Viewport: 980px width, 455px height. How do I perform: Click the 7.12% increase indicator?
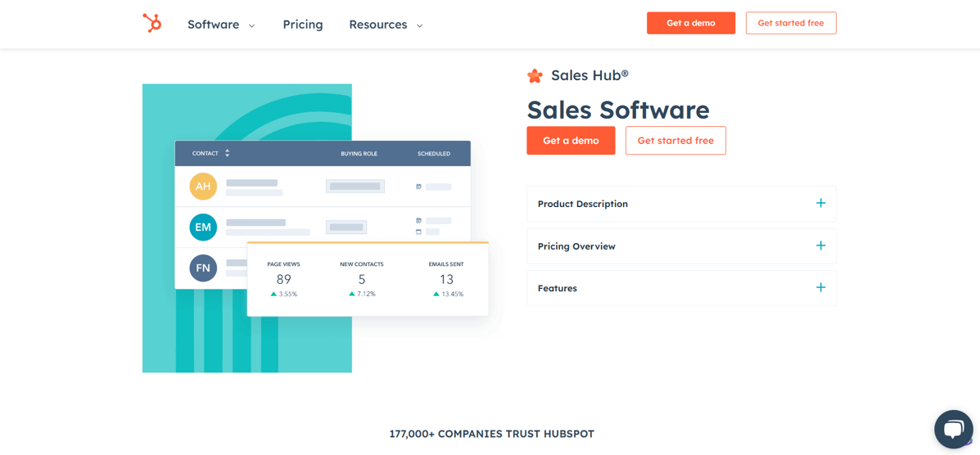[x=362, y=294]
